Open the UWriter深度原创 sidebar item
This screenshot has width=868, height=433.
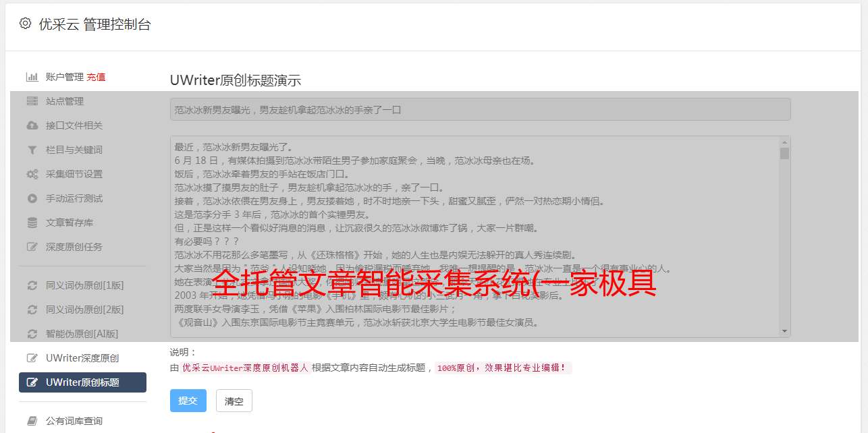[x=82, y=358]
